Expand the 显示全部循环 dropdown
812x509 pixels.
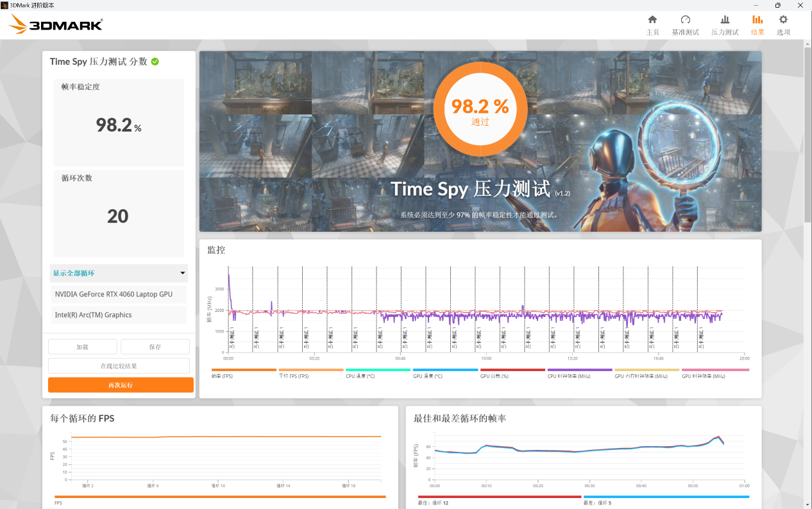click(119, 273)
